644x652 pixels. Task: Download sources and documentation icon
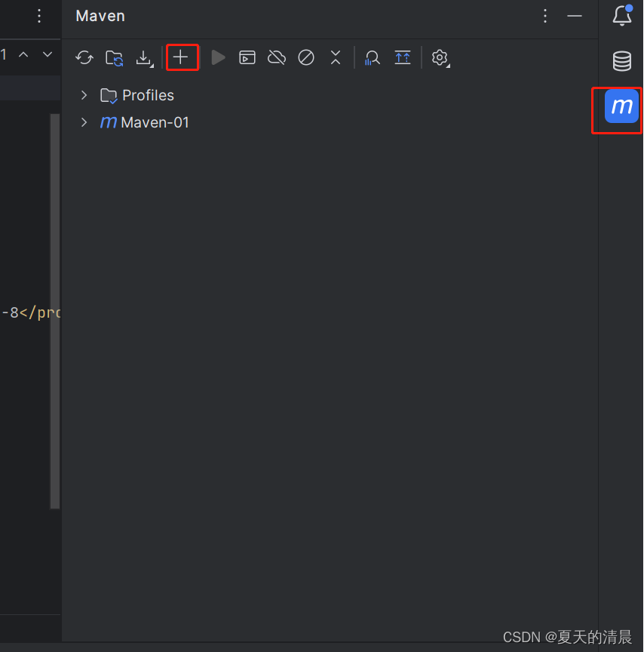point(144,58)
